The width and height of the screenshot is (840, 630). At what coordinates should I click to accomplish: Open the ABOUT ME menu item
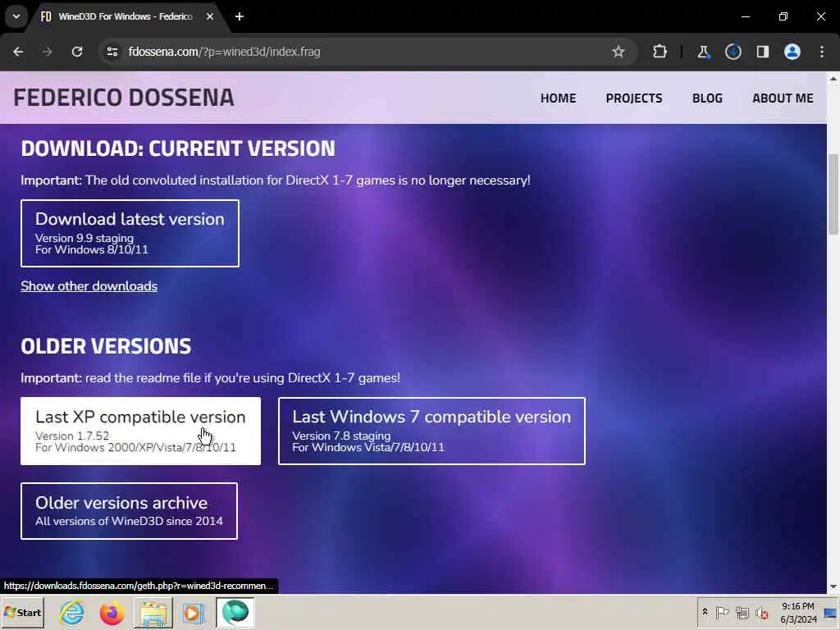(x=783, y=98)
